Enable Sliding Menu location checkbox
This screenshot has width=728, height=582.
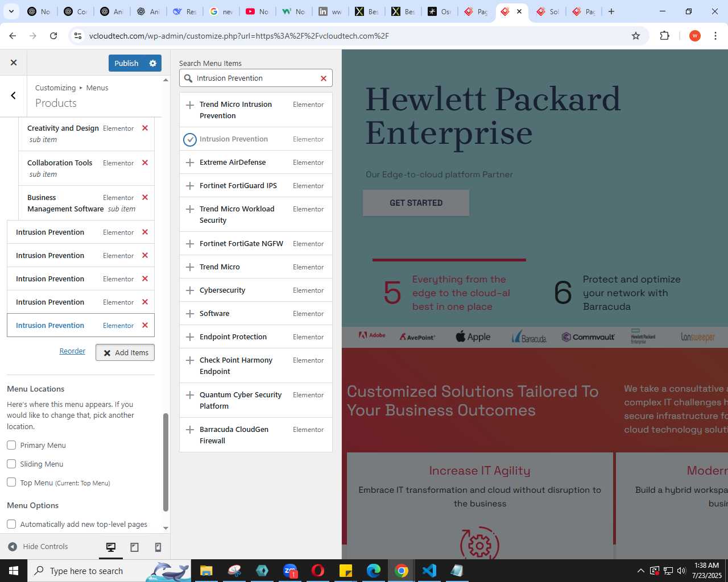click(x=11, y=464)
